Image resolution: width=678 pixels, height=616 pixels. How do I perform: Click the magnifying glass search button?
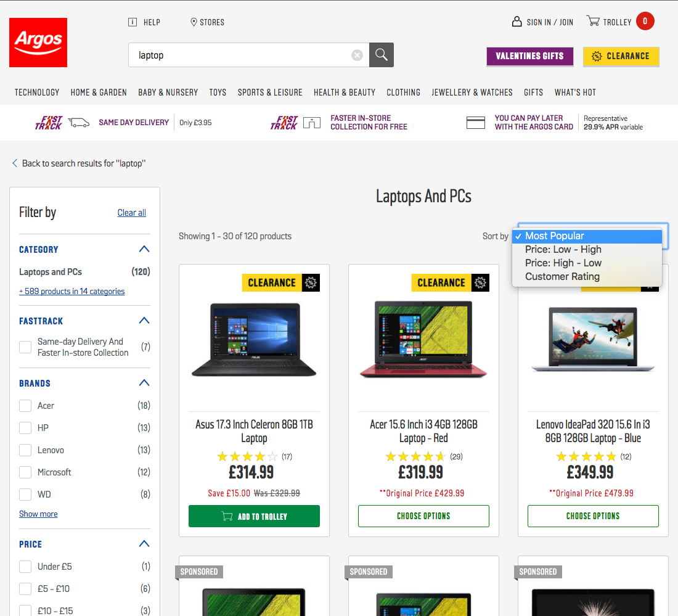pos(382,55)
